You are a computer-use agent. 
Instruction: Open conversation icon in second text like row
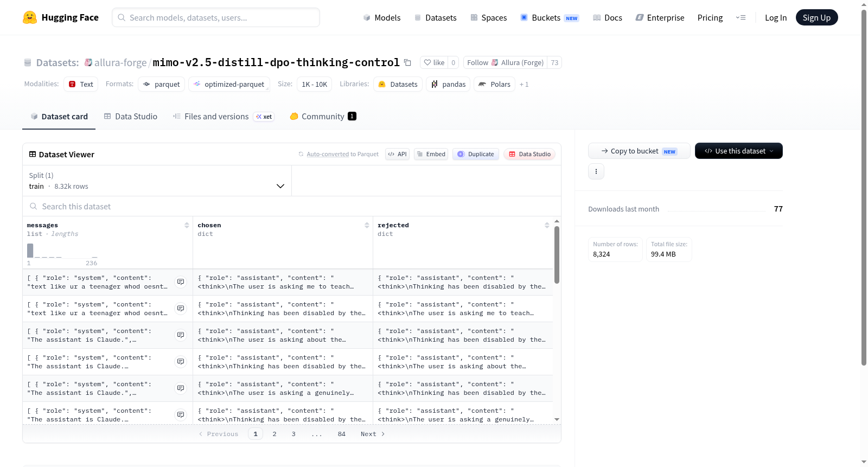(x=181, y=309)
